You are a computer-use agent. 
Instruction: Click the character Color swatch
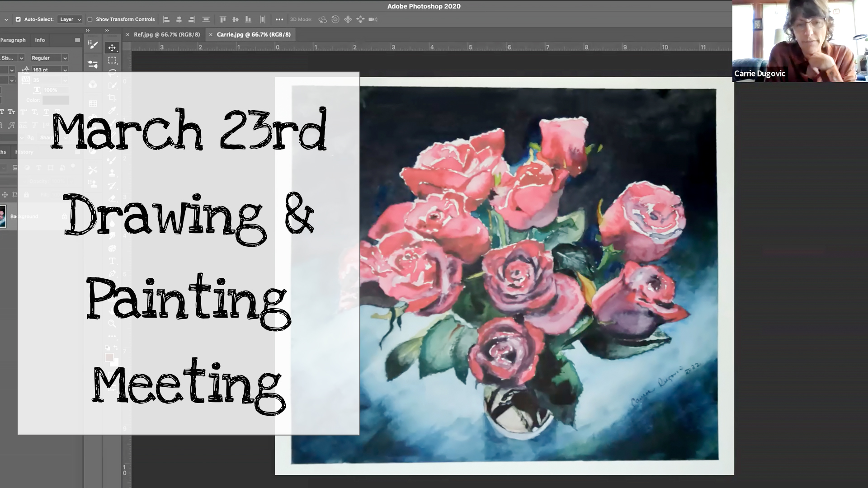pyautogui.click(x=56, y=100)
